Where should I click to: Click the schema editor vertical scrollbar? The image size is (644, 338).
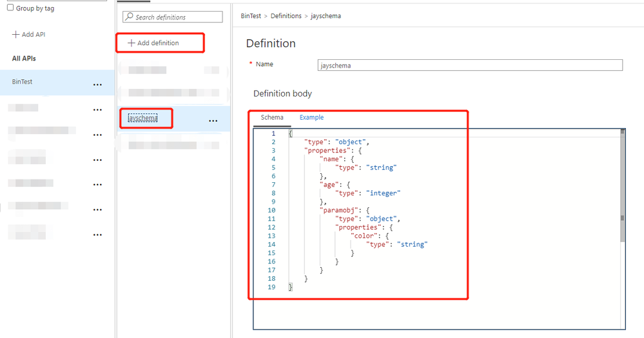pyautogui.click(x=622, y=185)
